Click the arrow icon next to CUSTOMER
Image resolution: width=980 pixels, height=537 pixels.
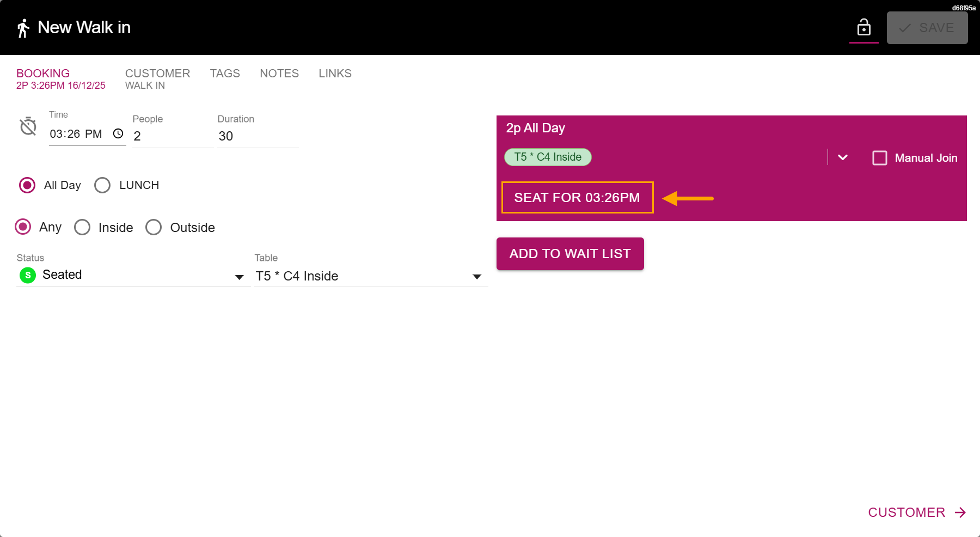click(x=960, y=512)
